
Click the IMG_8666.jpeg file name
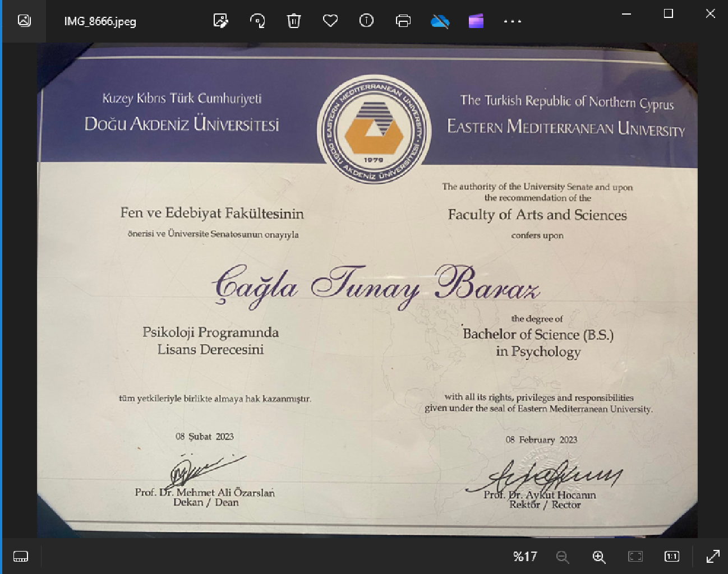pyautogui.click(x=100, y=21)
